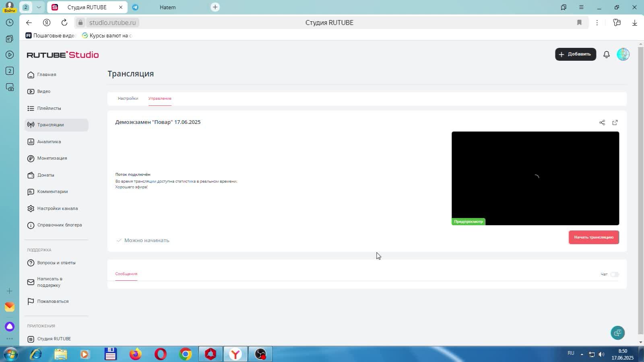Select the Управление tab
Screen dimensions: 644x362
160,99
